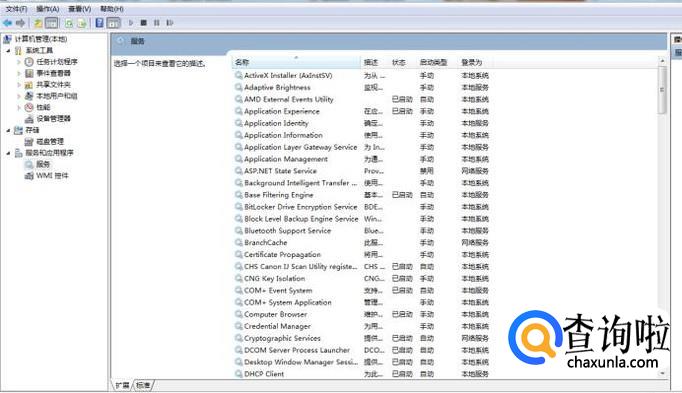682x393 pixels.
Task: Click the icon beside 事件查看器
Action: [29, 73]
